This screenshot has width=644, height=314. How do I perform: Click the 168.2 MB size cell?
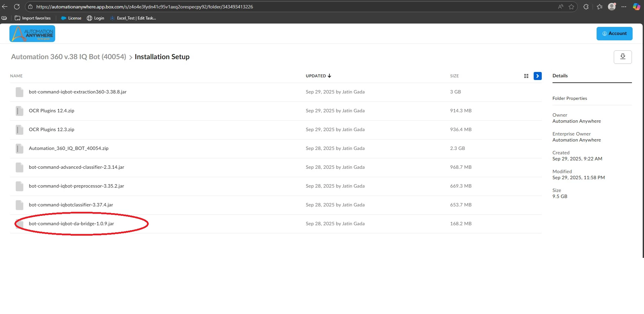pos(461,224)
